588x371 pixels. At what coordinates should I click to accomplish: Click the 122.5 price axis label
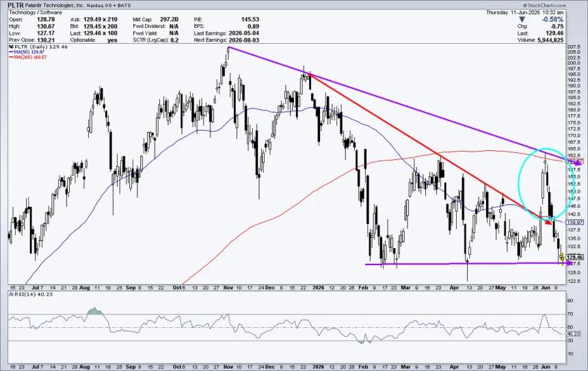pos(574,281)
